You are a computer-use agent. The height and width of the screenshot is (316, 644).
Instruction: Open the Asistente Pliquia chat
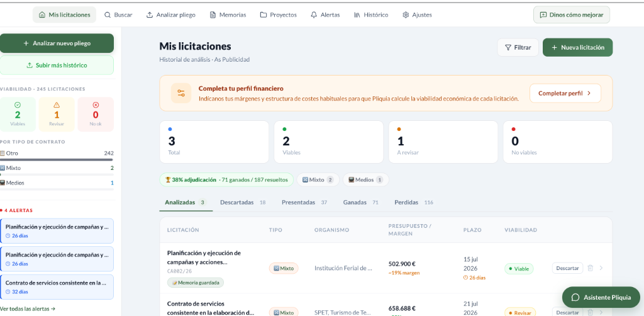[601, 298]
